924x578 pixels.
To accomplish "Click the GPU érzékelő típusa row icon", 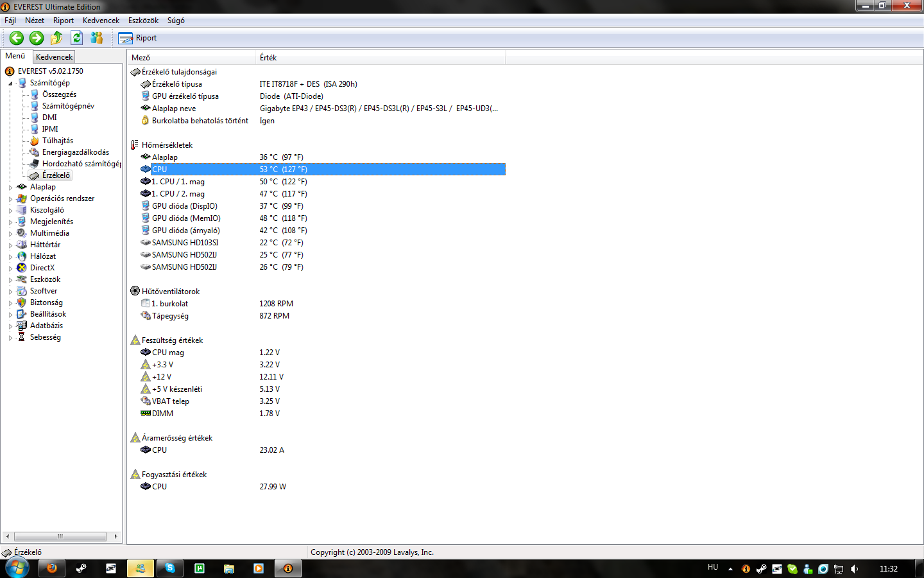I will (146, 96).
